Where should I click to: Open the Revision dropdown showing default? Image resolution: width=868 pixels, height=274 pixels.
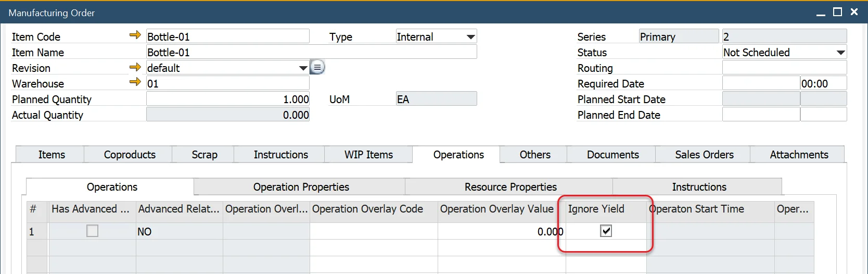[303, 68]
